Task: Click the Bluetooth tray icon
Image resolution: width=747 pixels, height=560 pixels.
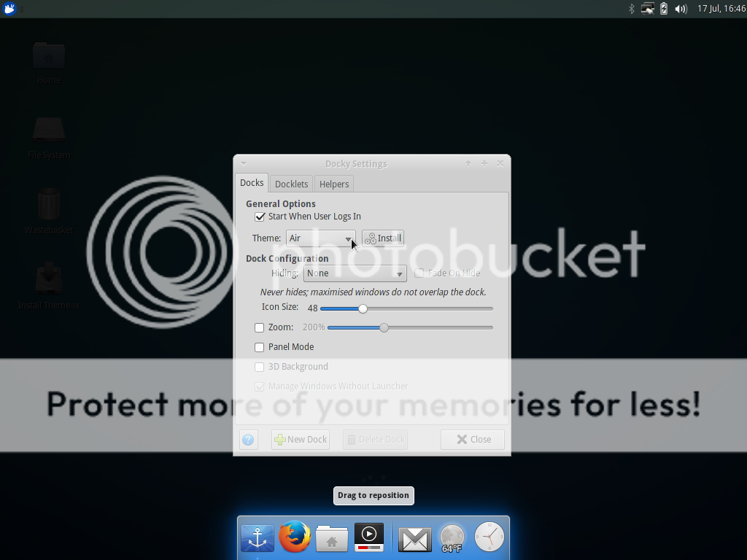Action: pos(632,9)
